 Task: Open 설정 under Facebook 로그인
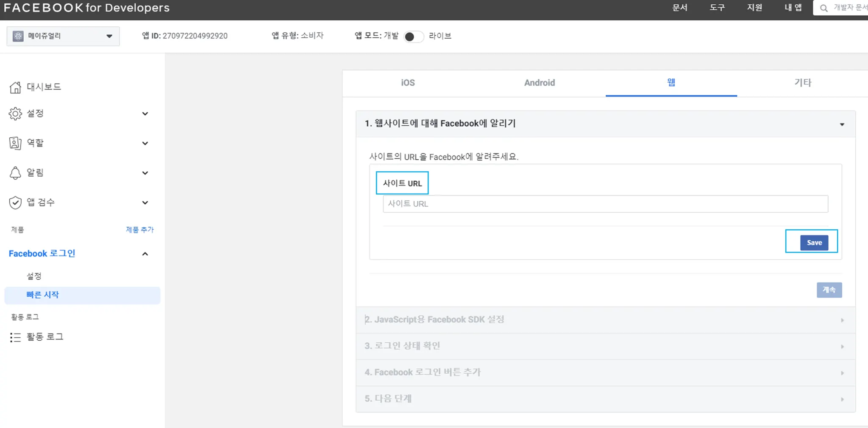pos(34,276)
